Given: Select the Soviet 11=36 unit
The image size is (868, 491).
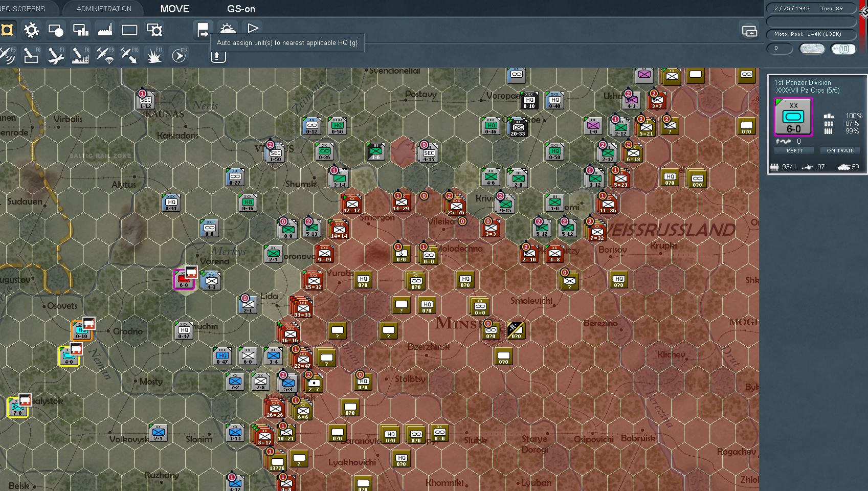Looking at the screenshot, I should point(608,204).
